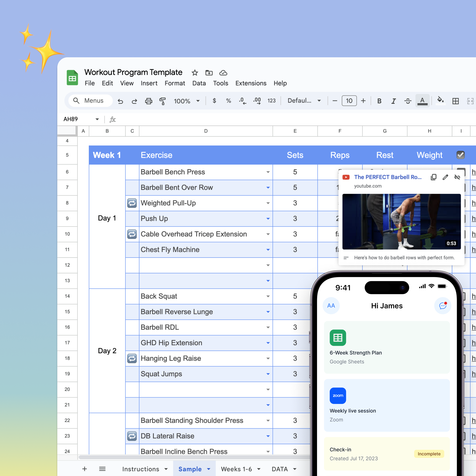Decrease decimal places
This screenshot has height=476, width=476.
pos(242,101)
